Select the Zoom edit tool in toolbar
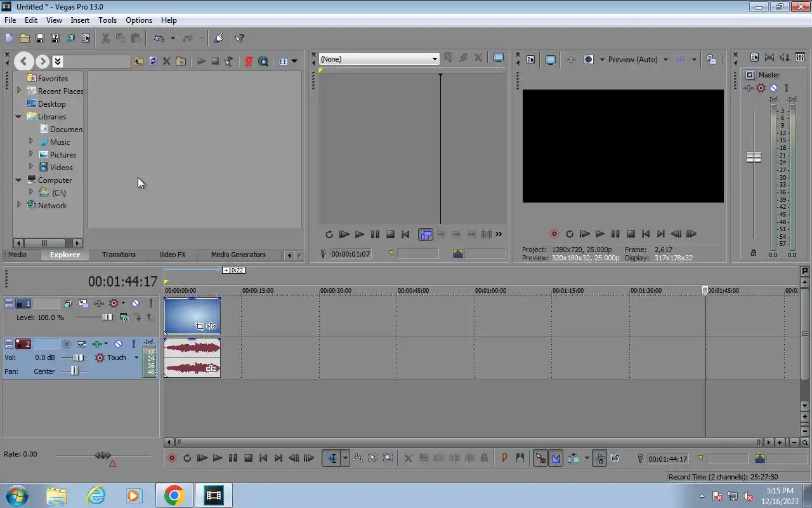 (388, 458)
